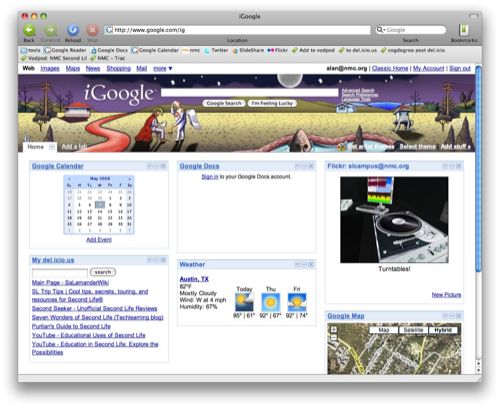Click the Forward arrow button
The image size is (500, 407).
coord(51,30)
